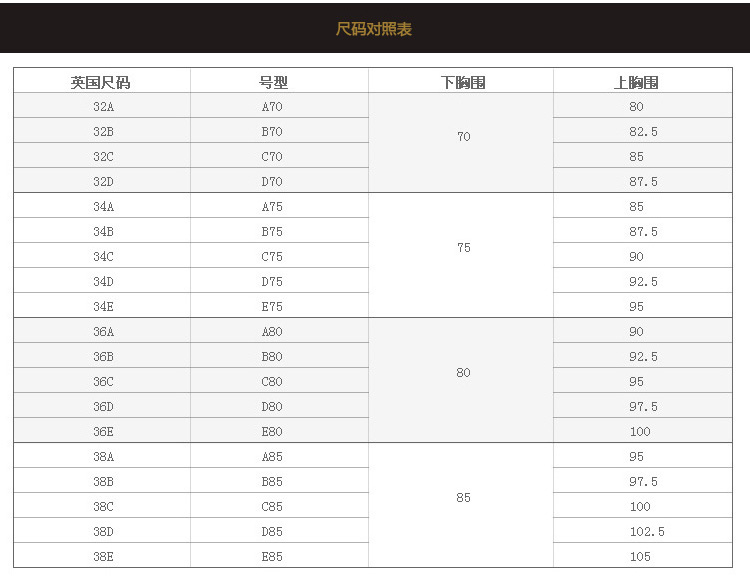Select the A85 type cell

(272, 456)
